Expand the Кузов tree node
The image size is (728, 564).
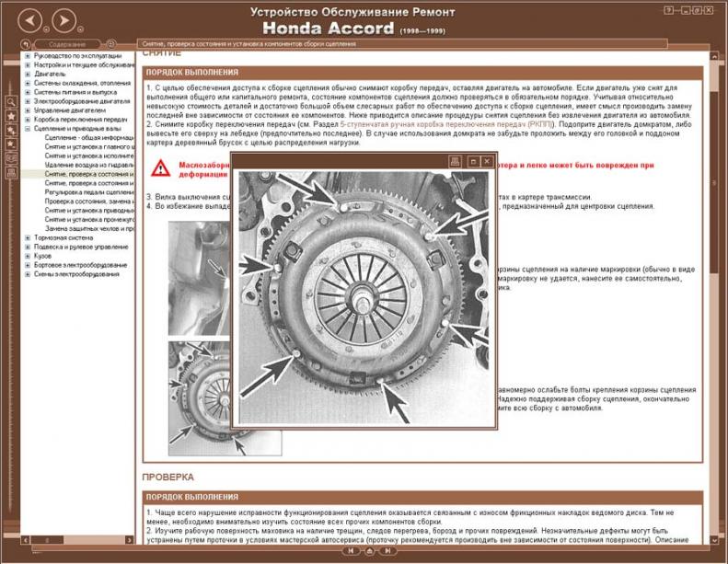[x=28, y=256]
